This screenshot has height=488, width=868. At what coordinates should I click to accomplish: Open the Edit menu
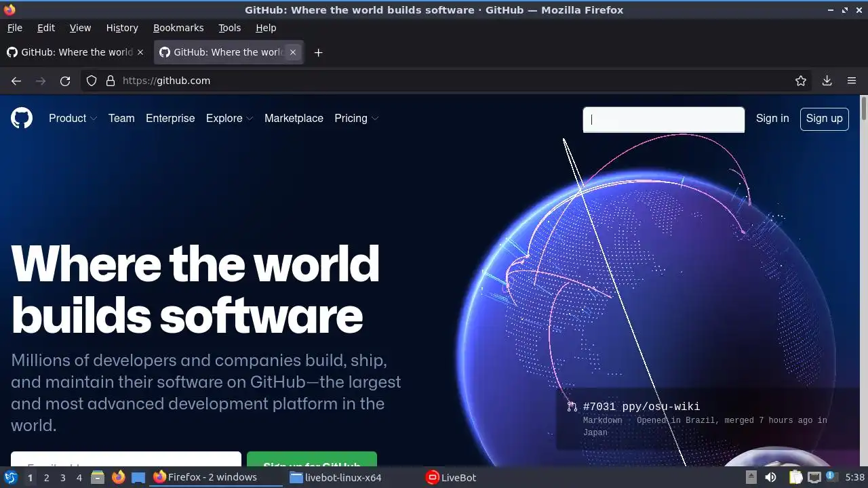(x=46, y=28)
